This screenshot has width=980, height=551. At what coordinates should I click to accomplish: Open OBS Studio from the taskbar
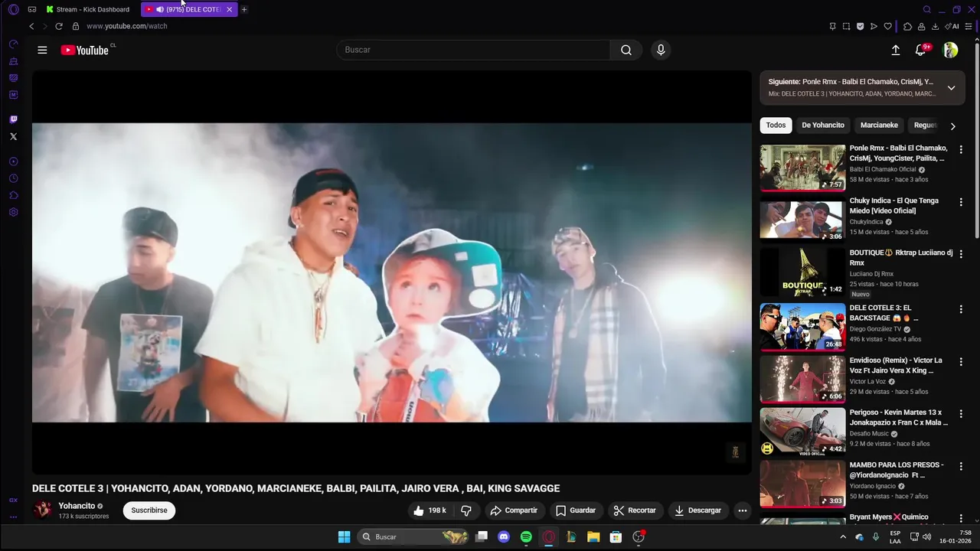tap(639, 537)
